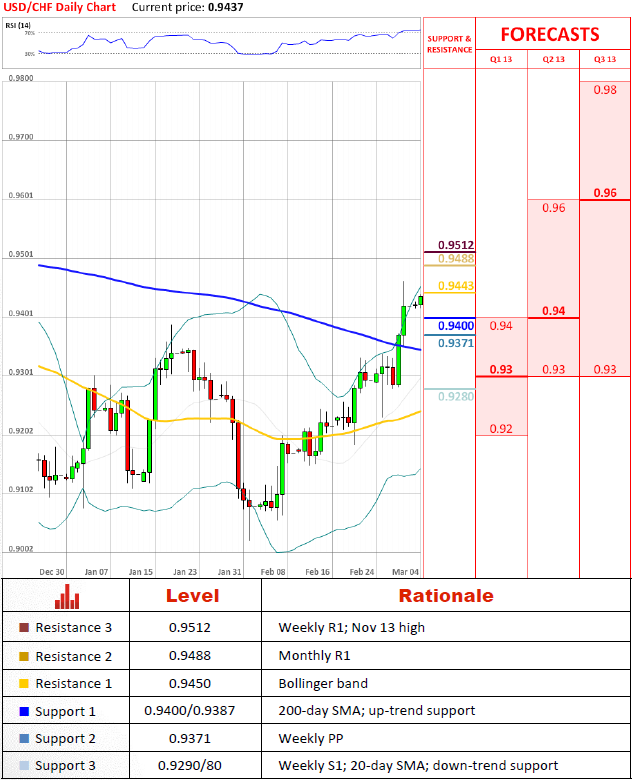Image resolution: width=632 pixels, height=780 pixels.
Task: Click 'Weekly R1; Nov 13 high' rationale
Action: [x=352, y=628]
